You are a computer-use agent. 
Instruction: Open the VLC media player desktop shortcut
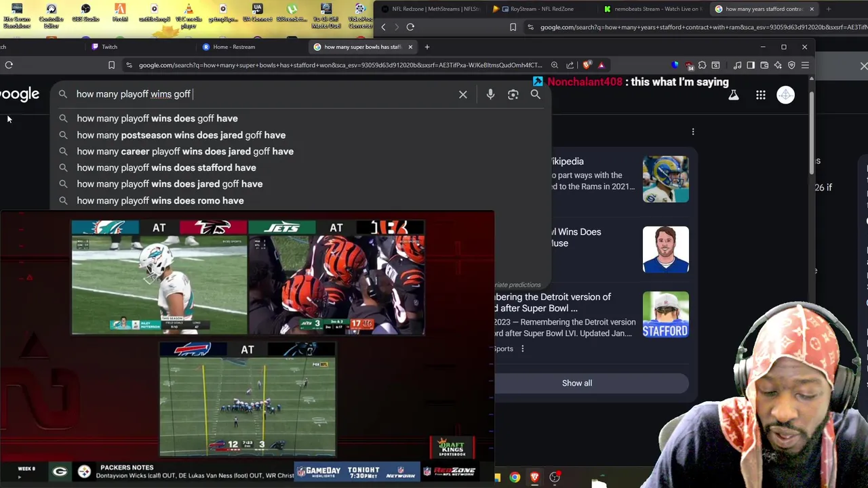tap(189, 15)
